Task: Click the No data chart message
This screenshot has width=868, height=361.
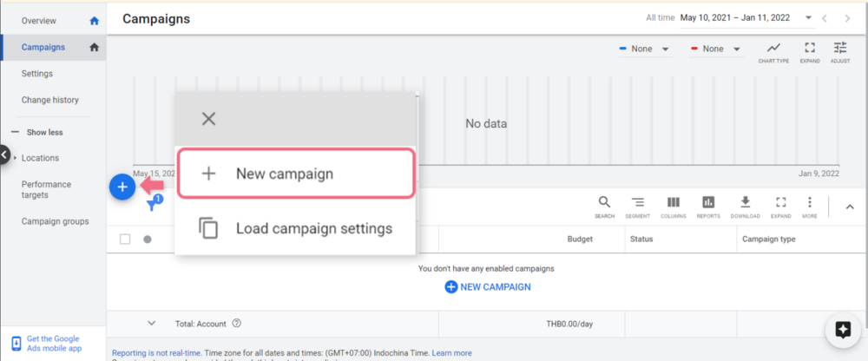Action: coord(486,123)
